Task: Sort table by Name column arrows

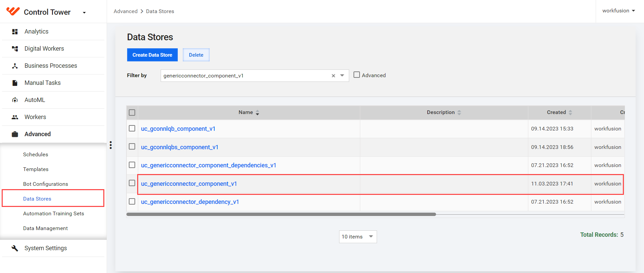Action: click(x=257, y=113)
